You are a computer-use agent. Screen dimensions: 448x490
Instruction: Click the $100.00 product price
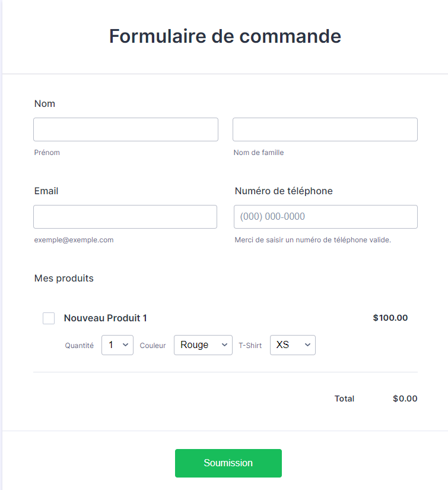coord(390,318)
